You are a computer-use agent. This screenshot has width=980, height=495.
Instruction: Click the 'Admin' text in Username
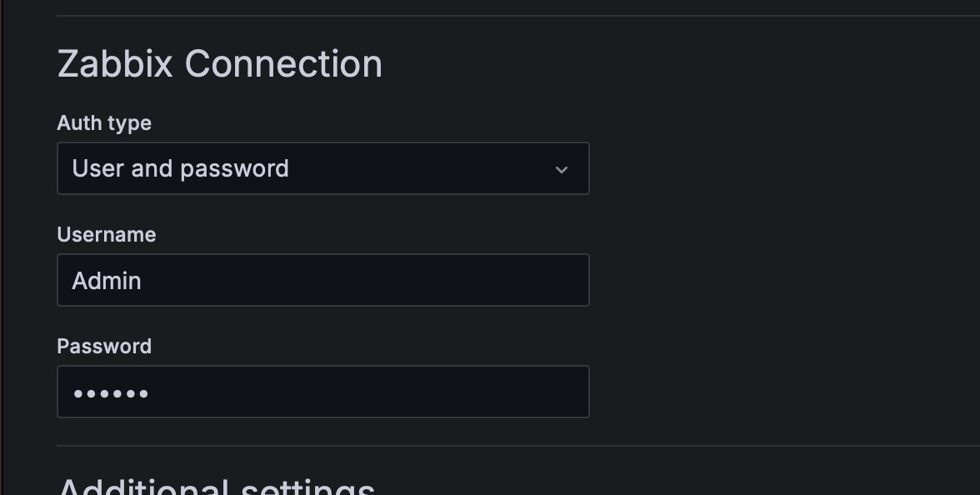(x=107, y=281)
